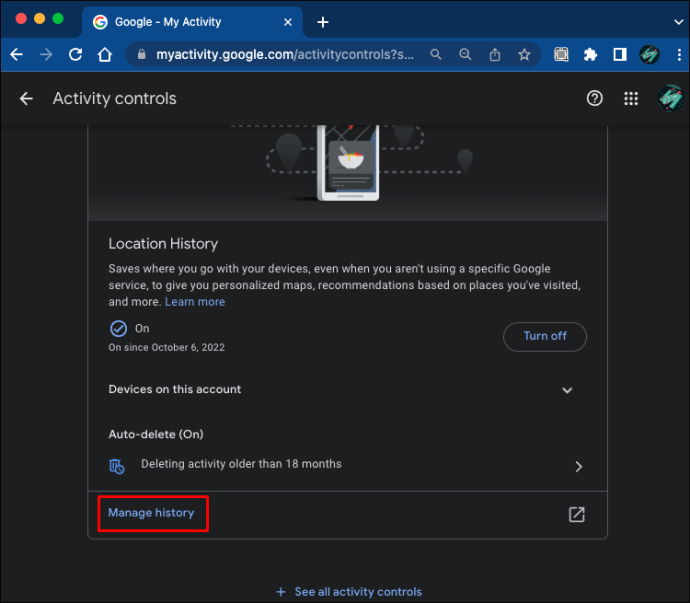Click the macOS yellow minimize button

[40, 18]
